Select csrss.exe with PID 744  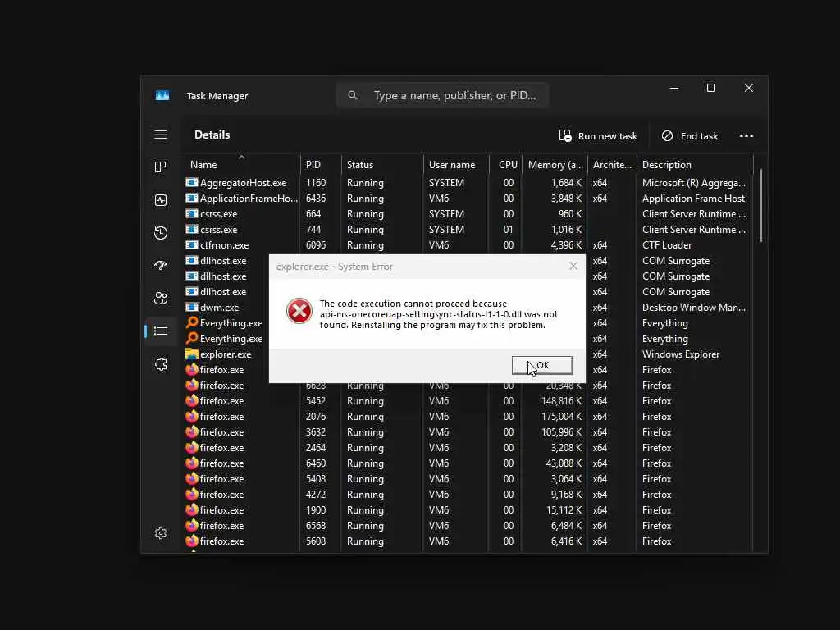[468, 230]
